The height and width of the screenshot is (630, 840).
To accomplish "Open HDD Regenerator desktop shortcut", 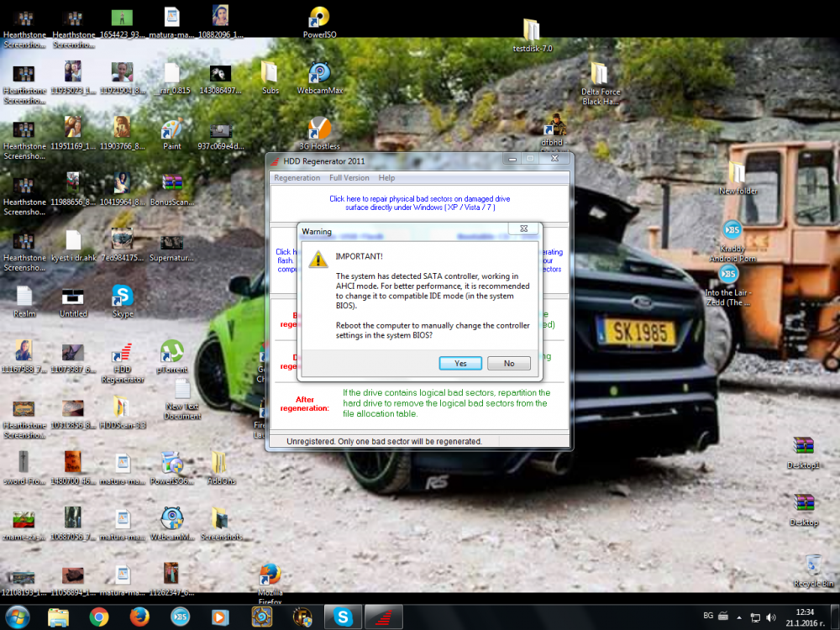I will [123, 364].
